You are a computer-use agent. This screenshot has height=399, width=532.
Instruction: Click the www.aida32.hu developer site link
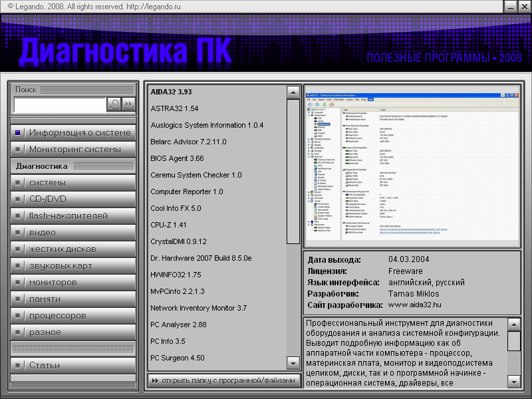[414, 305]
